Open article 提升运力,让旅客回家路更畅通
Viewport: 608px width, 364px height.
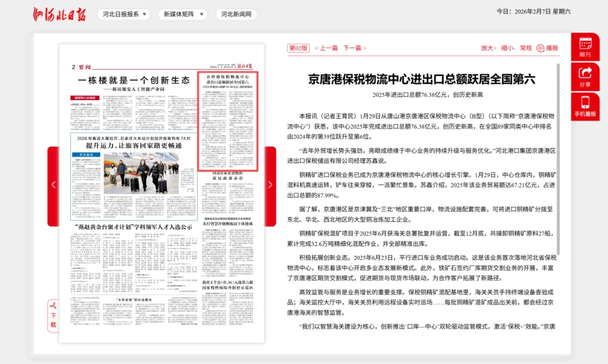(134, 145)
